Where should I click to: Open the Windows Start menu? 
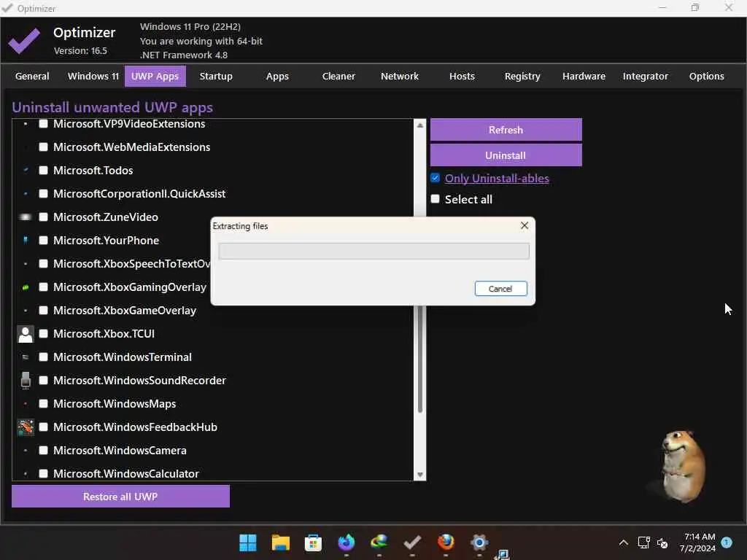point(248,542)
